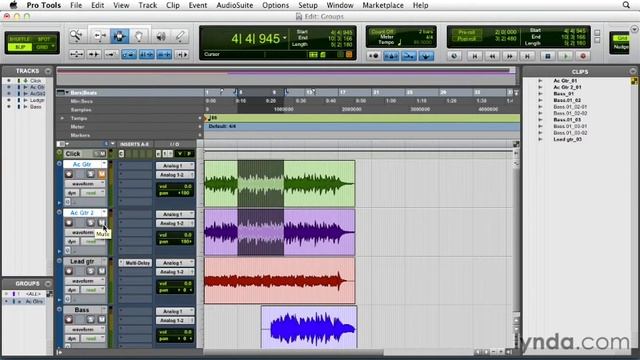This screenshot has height=360, width=640.
Task: Toggle mute on Bass track
Action: tap(101, 320)
